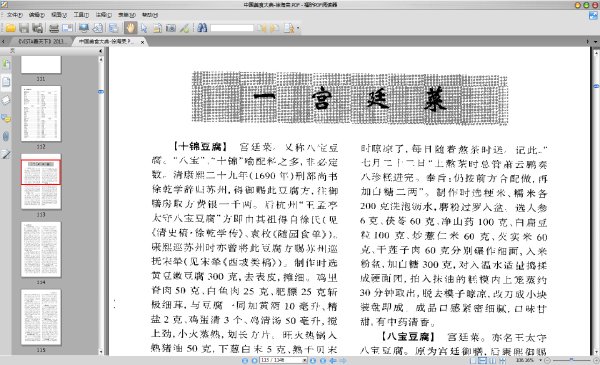The image size is (600, 365).
Task: Click the Open file folder icon
Action: (10, 28)
